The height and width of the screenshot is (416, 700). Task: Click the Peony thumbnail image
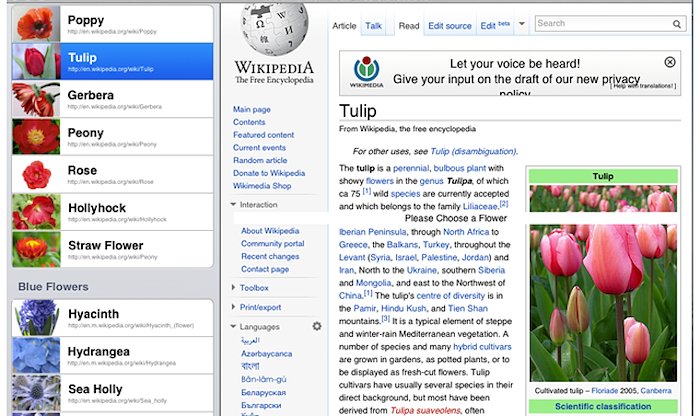(x=36, y=137)
